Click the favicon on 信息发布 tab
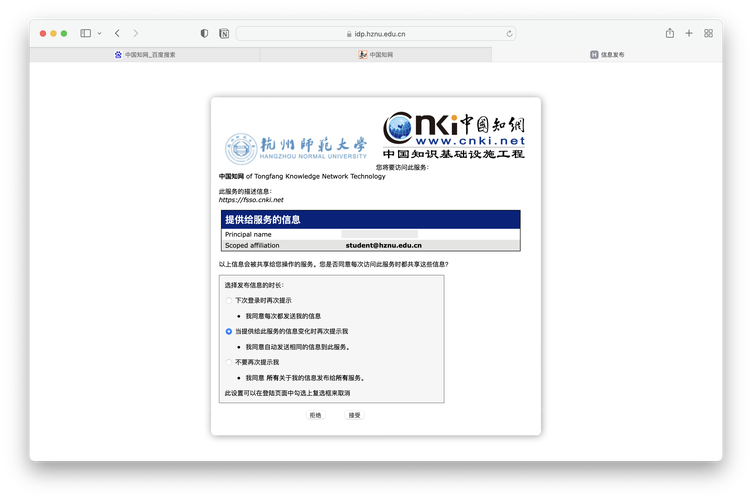752x500 pixels. [594, 55]
